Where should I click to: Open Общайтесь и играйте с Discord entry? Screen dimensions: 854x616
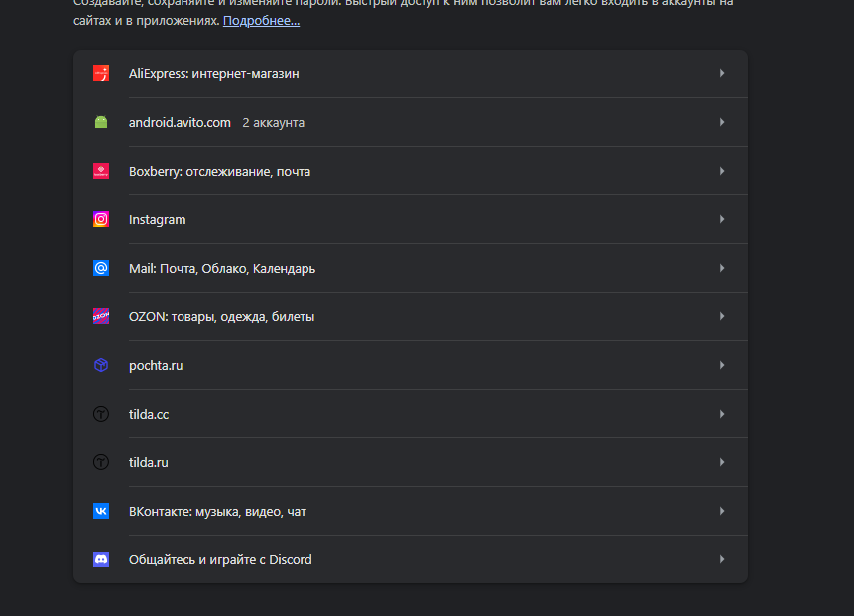coord(410,559)
